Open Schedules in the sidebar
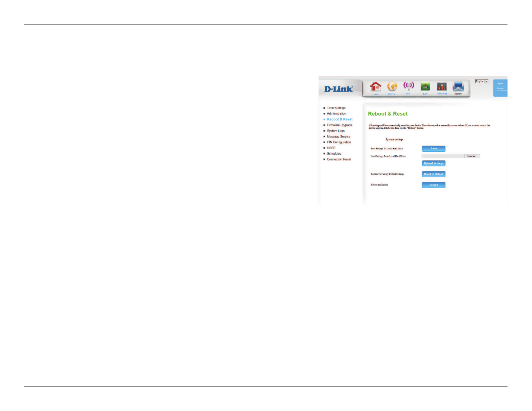532x411 pixels. [334, 154]
